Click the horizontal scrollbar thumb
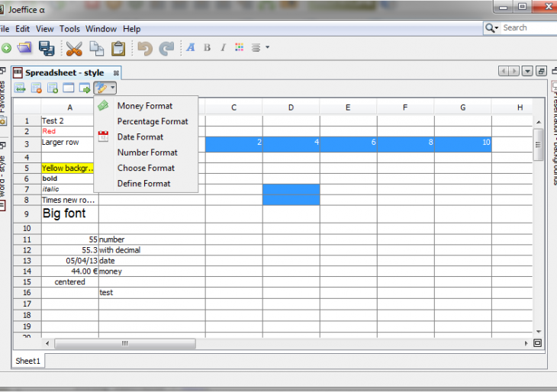557x392 pixels. point(124,343)
